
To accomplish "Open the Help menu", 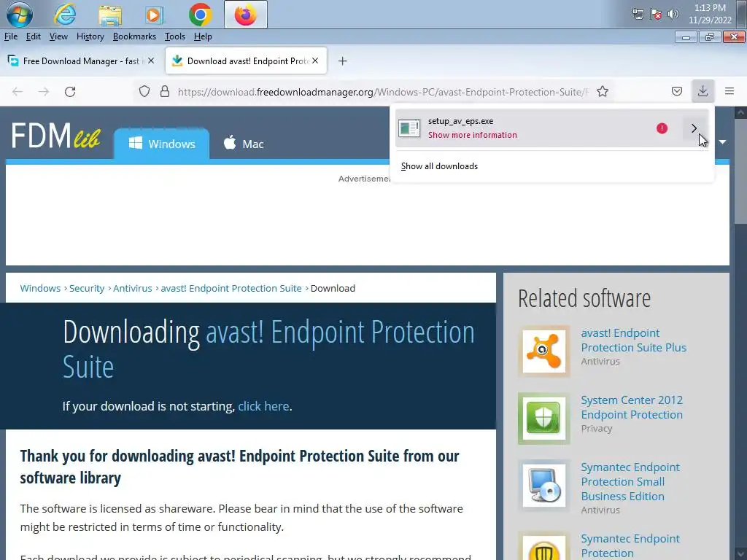I will (203, 36).
